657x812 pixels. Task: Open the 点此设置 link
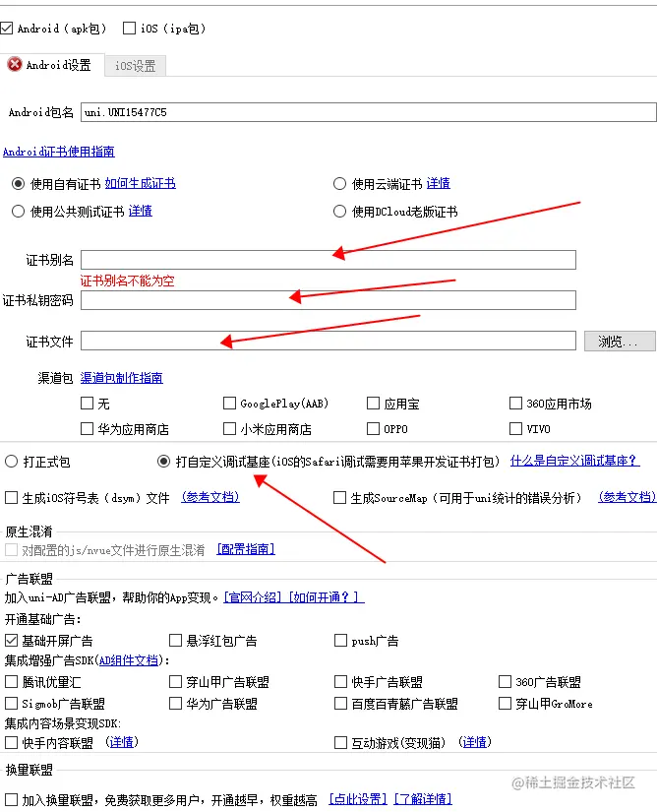(358, 799)
